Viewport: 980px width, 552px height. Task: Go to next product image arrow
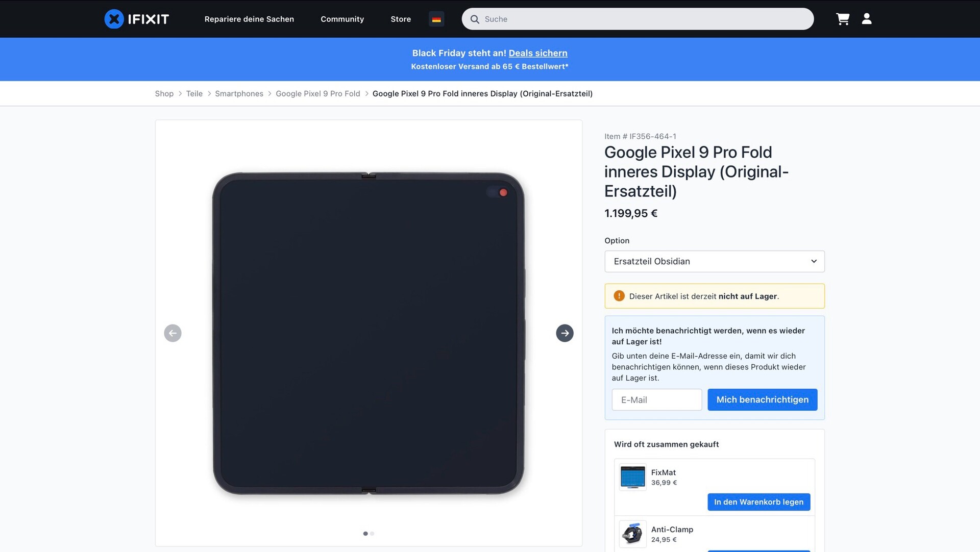tap(565, 333)
